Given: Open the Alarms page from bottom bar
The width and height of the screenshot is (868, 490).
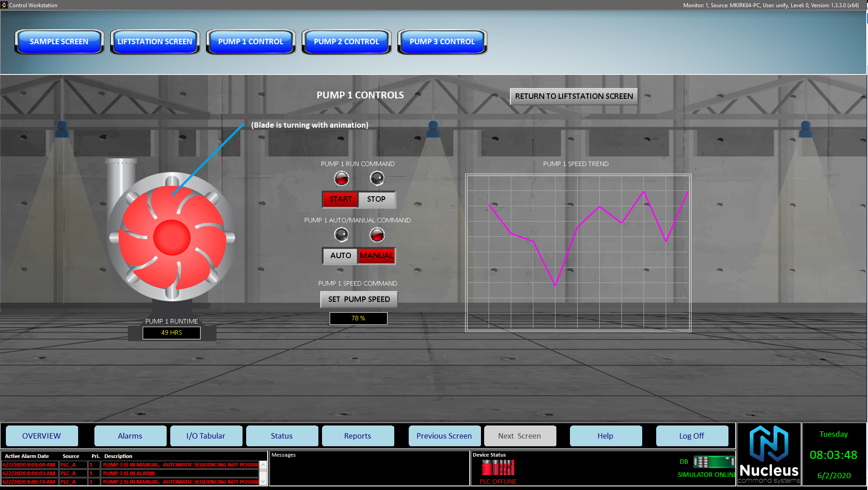Looking at the screenshot, I should 130,436.
